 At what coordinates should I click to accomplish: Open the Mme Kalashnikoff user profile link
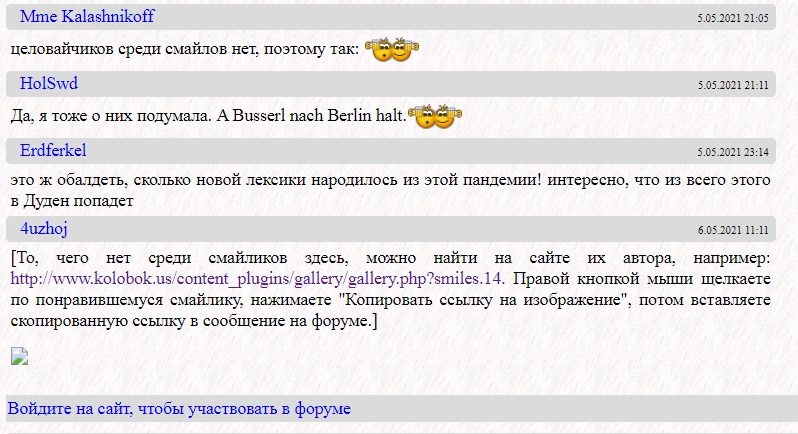87,16
